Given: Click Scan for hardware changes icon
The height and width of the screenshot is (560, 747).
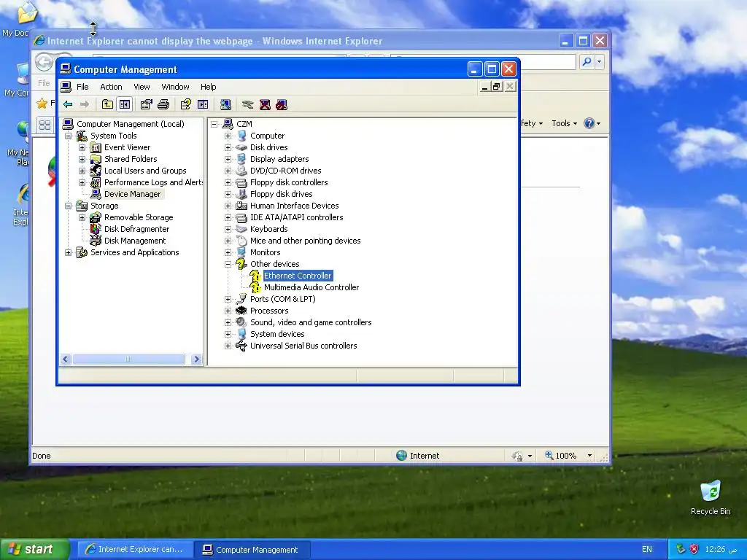Looking at the screenshot, I should [x=226, y=104].
